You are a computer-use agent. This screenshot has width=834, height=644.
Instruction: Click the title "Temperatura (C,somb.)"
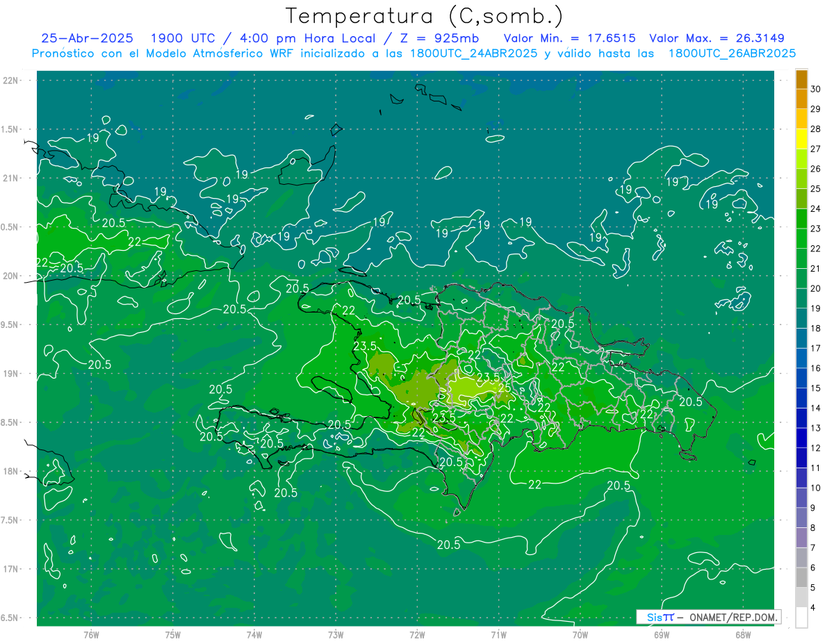(425, 16)
